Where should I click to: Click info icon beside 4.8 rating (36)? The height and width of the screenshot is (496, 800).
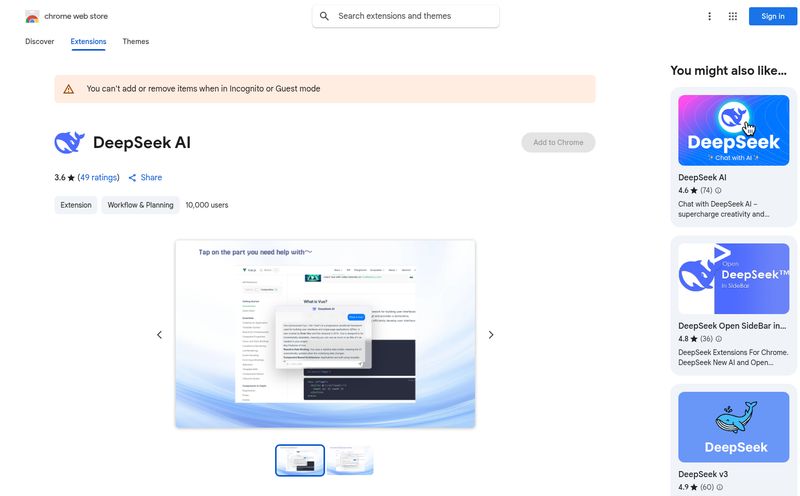pyautogui.click(x=718, y=339)
